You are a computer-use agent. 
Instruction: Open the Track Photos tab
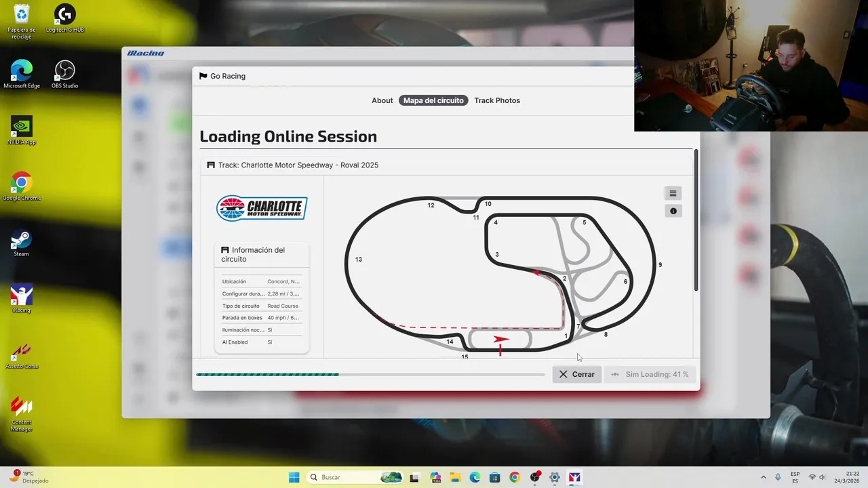497,100
